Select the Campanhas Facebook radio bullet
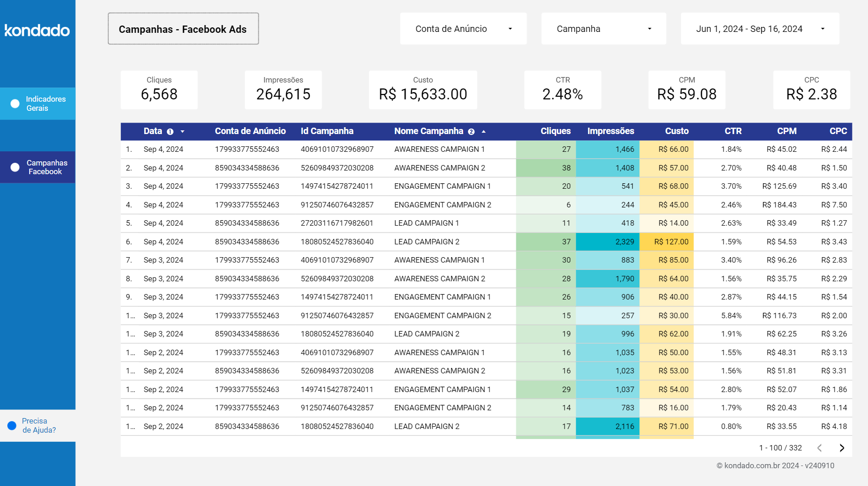 point(14,167)
